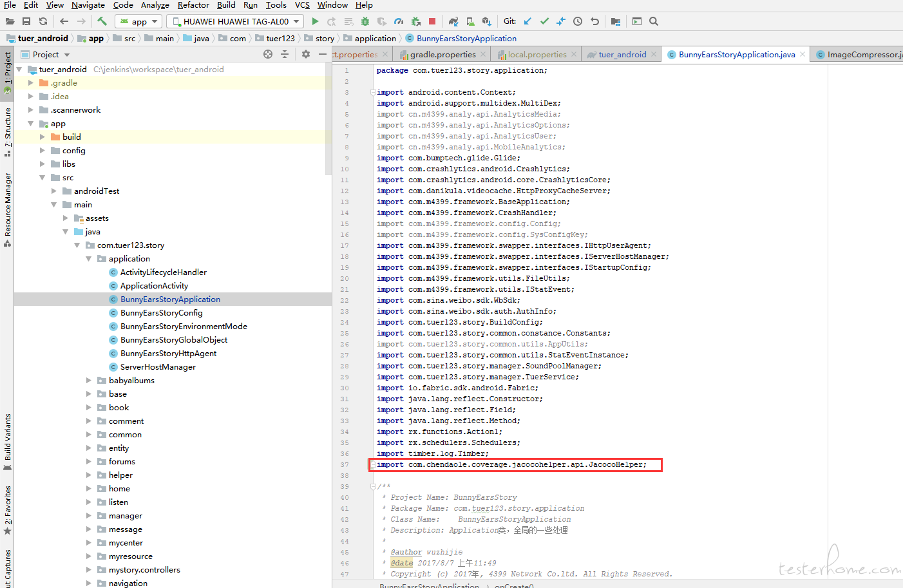Viewport: 903px width, 588px height.
Task: Toggle the Favorites tool window
Action: click(x=8, y=510)
